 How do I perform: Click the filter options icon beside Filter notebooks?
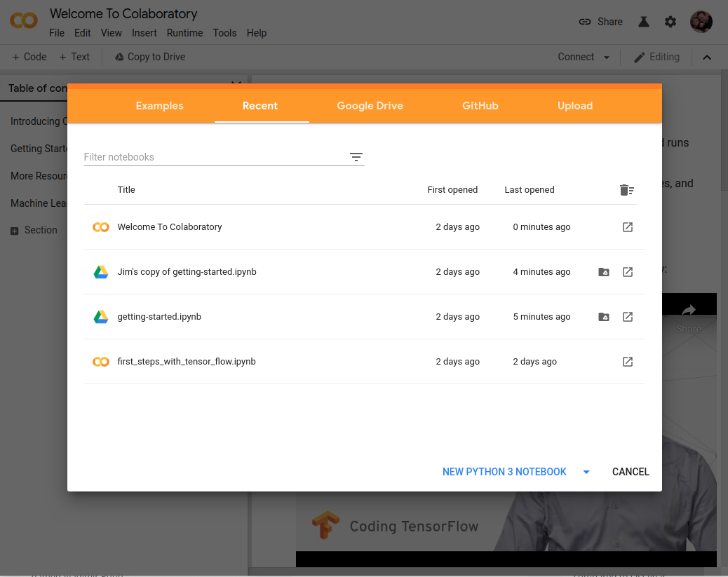[x=356, y=157]
